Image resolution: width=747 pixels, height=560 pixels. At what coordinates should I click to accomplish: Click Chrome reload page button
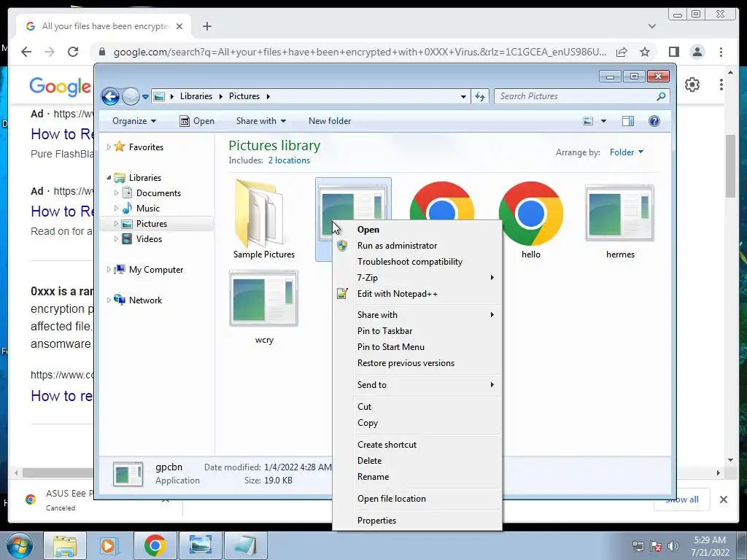pos(73,52)
